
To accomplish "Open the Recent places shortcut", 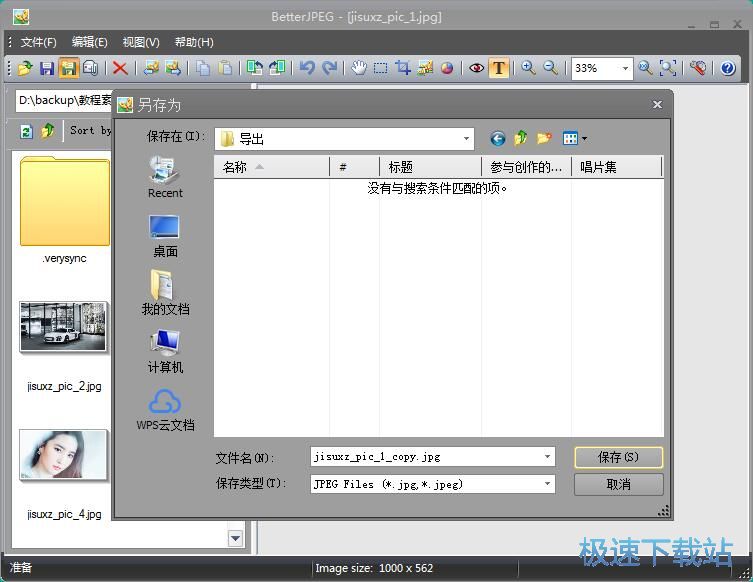I will pyautogui.click(x=165, y=178).
